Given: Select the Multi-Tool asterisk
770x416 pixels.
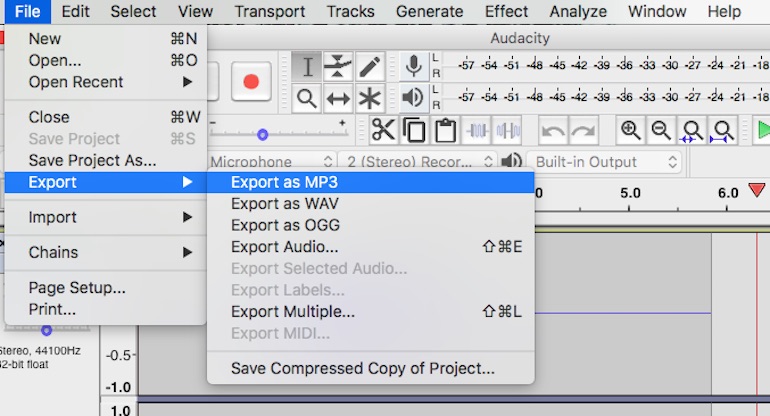Looking at the screenshot, I should click(369, 99).
